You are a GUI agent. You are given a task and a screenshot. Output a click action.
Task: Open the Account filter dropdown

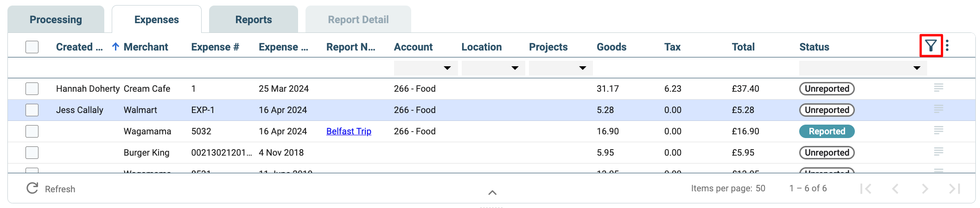pos(426,68)
